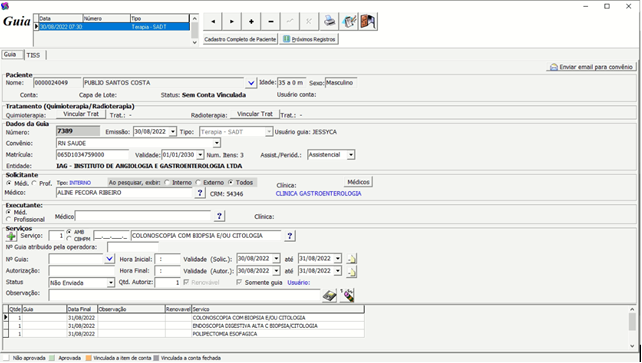Go to previous record arrow
Screen dimensions: 642x363
[x=213, y=22]
